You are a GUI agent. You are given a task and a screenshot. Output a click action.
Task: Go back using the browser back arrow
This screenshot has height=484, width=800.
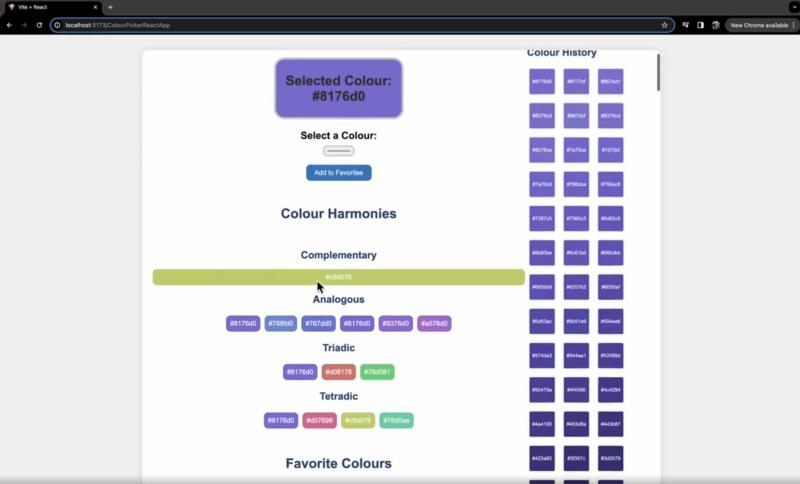[9, 25]
